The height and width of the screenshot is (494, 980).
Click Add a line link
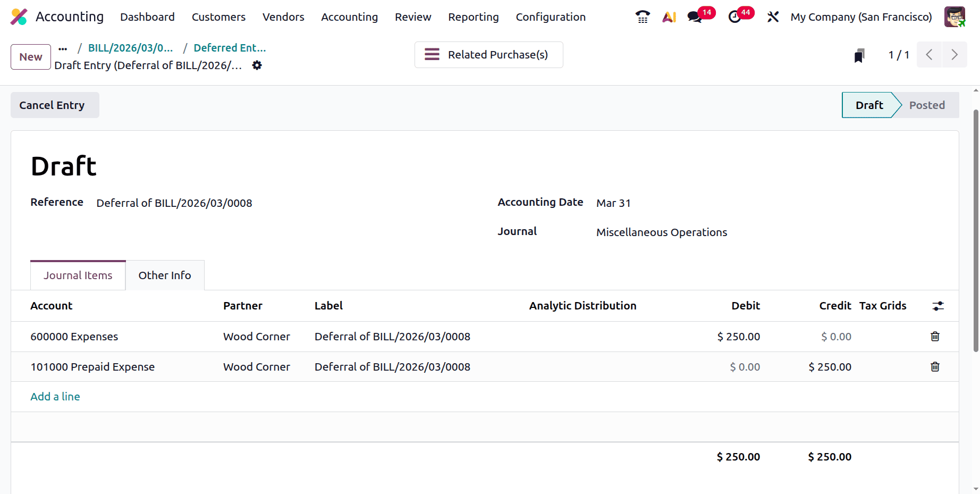pyautogui.click(x=55, y=397)
